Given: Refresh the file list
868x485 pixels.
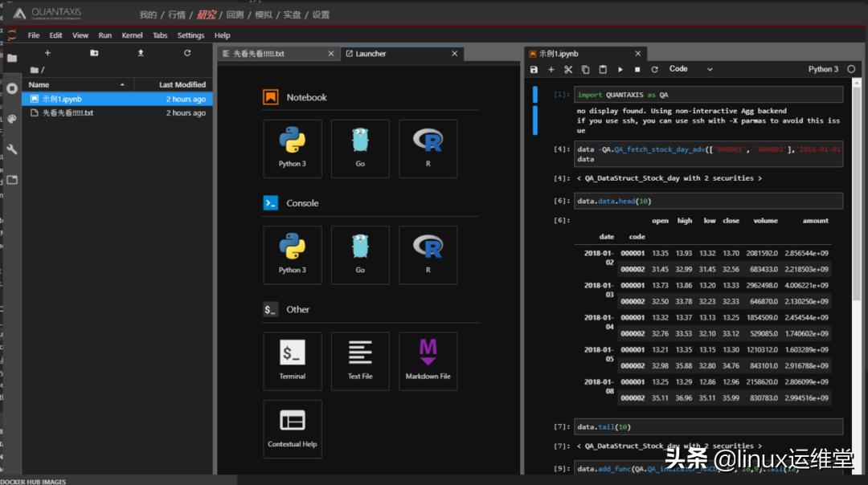Looking at the screenshot, I should [187, 53].
